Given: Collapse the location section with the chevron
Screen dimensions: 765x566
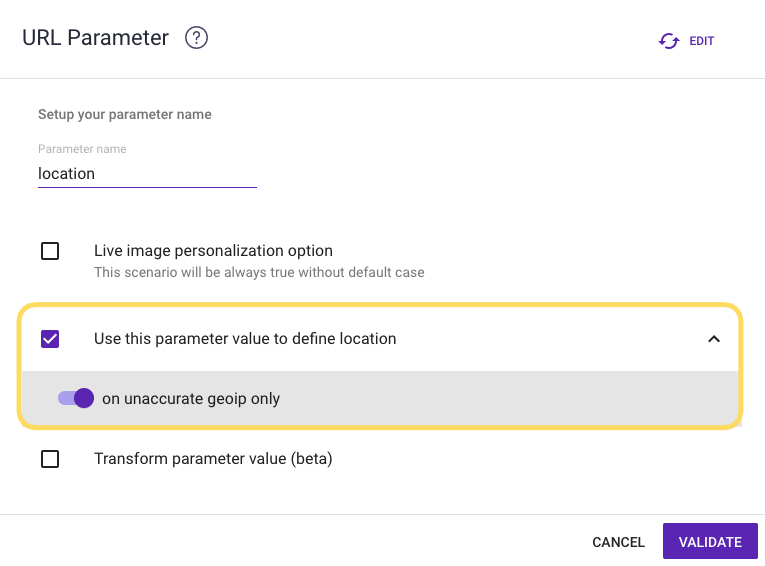Looking at the screenshot, I should pos(713,339).
